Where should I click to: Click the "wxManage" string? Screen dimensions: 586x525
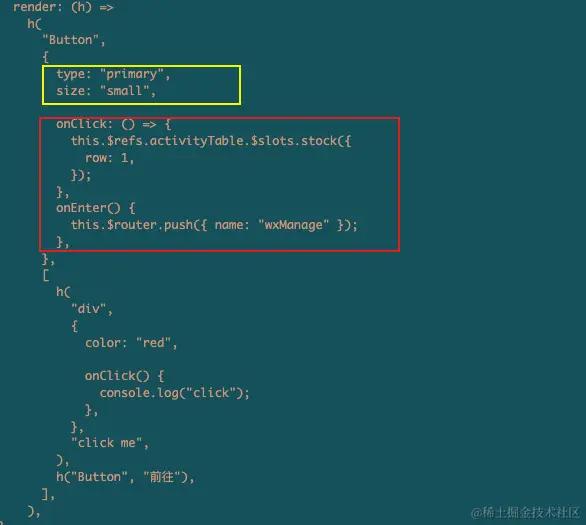pos(294,225)
